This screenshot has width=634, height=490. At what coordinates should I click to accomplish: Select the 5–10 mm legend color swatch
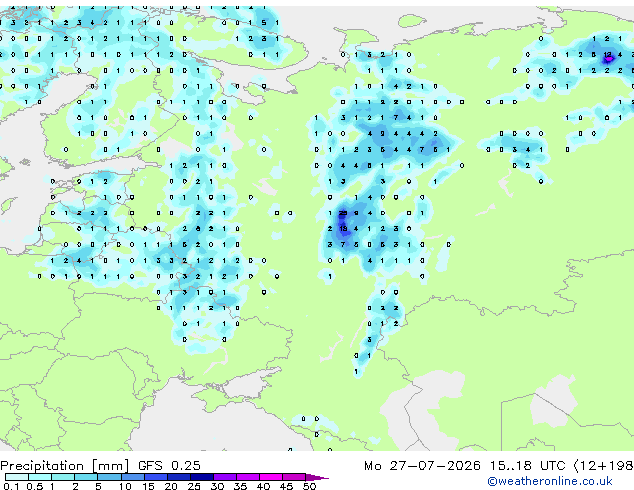pos(109,477)
